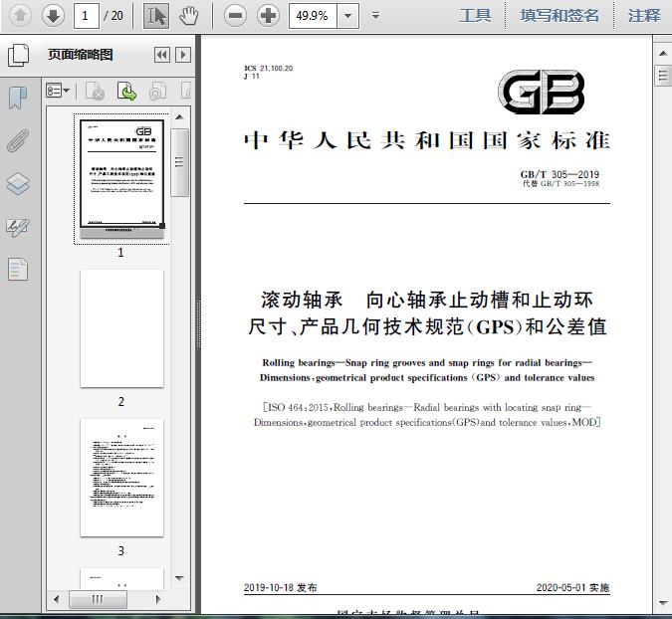Image resolution: width=672 pixels, height=619 pixels.
Task: Click document scroll down arrow
Action: pos(663,603)
